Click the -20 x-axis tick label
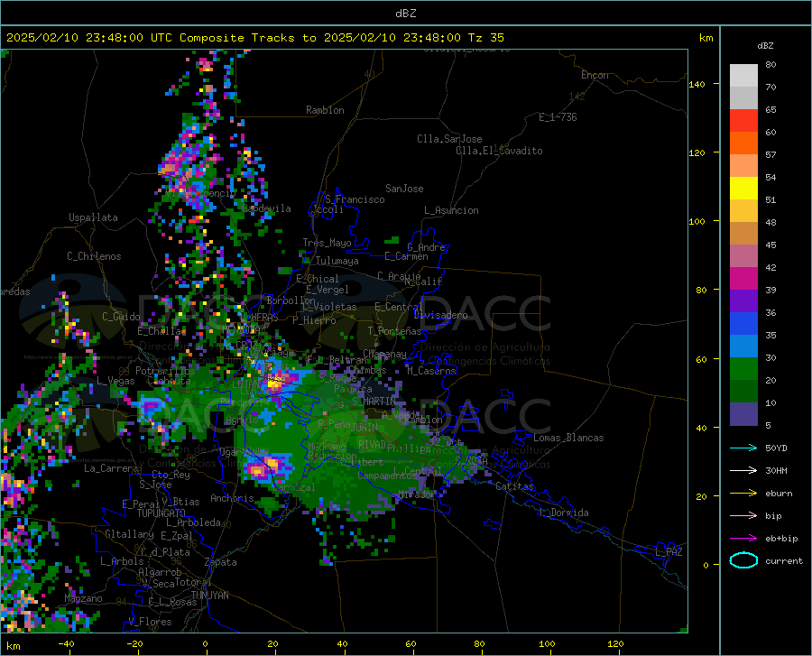Screen dimensions: 812x656 point(134,644)
